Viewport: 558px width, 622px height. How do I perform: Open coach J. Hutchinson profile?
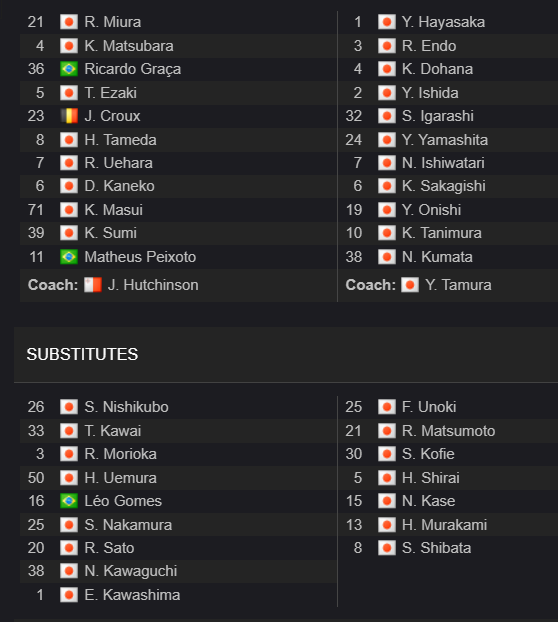pos(153,285)
